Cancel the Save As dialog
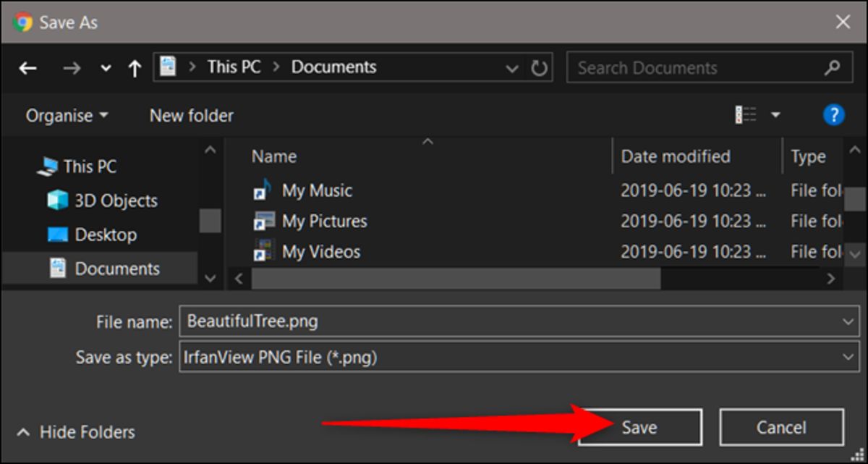The image size is (868, 464). 782,426
